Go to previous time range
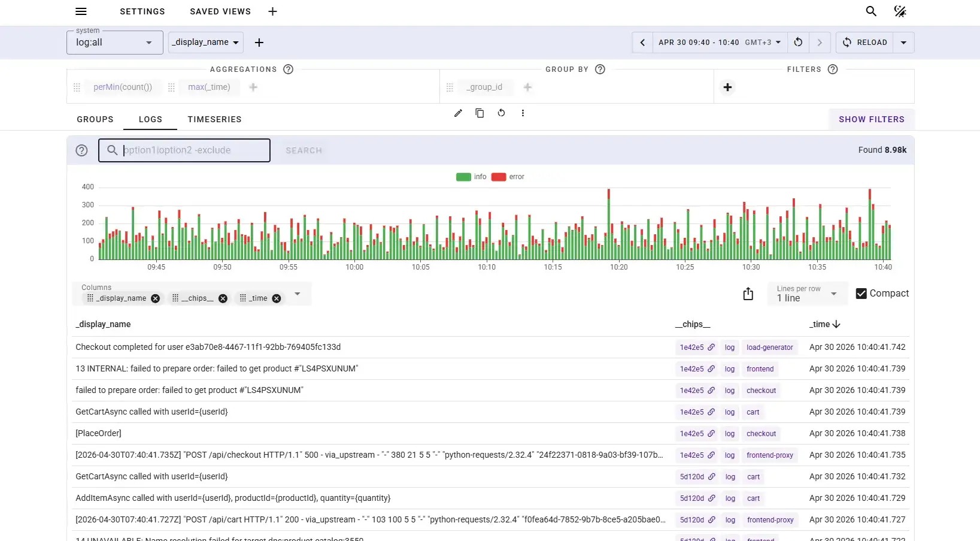980x541 pixels. (x=642, y=43)
